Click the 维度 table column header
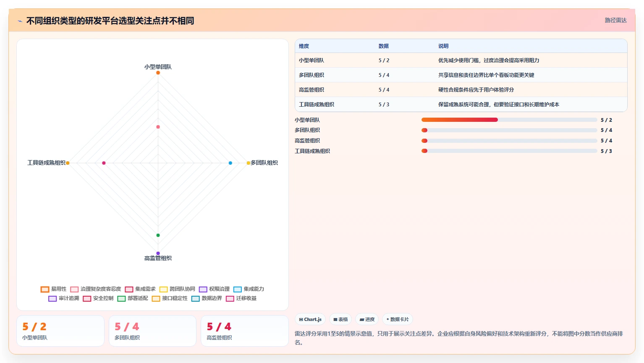644x363 pixels. 304,46
